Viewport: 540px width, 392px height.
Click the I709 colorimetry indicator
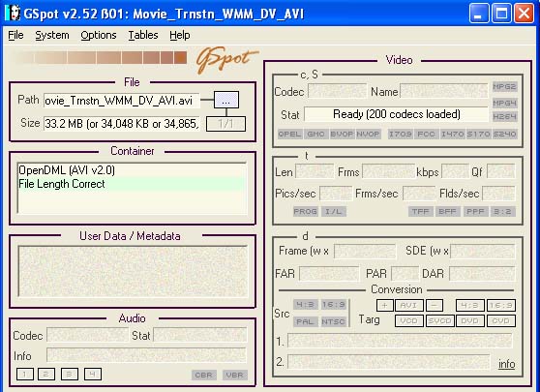click(400, 134)
